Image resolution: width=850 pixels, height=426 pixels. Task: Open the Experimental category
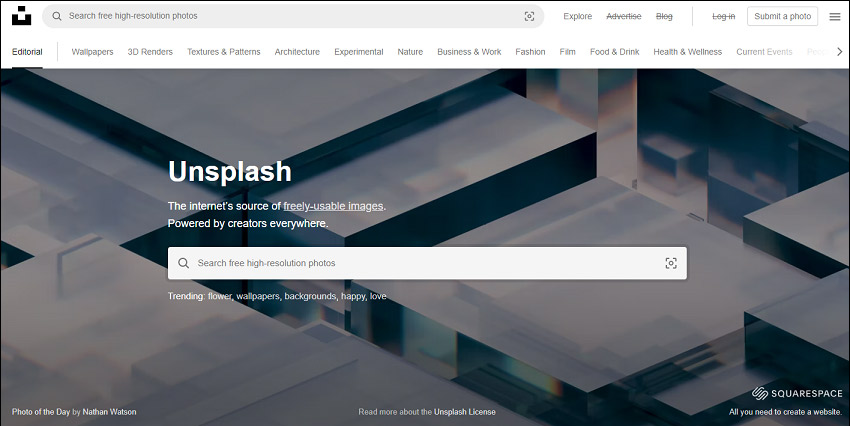click(x=358, y=52)
